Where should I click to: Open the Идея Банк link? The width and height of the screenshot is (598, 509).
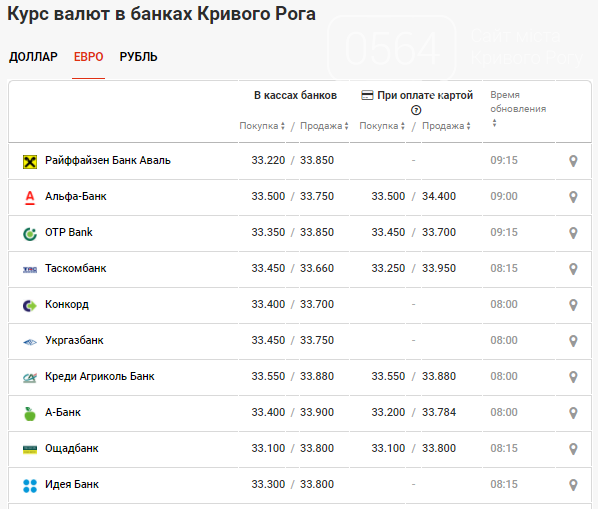point(72,484)
